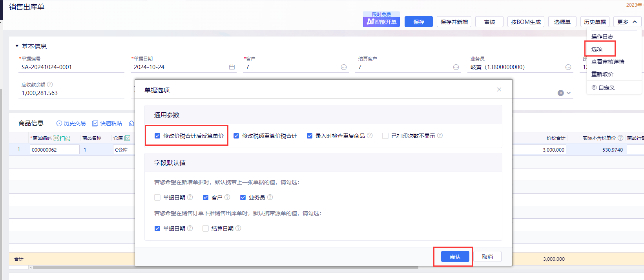
Task: Enable 已打印次数不显示 checkbox
Action: [x=385, y=136]
